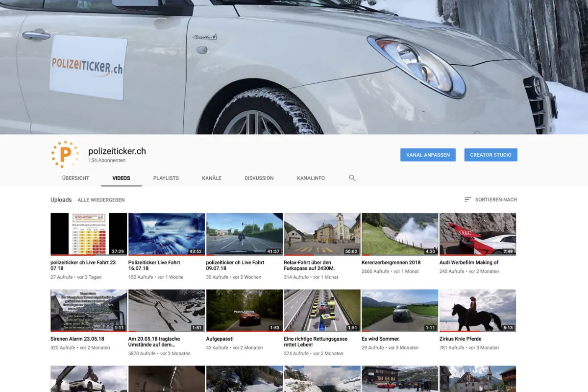588x392 pixels.
Task: Click the 2:48 duration badge
Action: (508, 251)
